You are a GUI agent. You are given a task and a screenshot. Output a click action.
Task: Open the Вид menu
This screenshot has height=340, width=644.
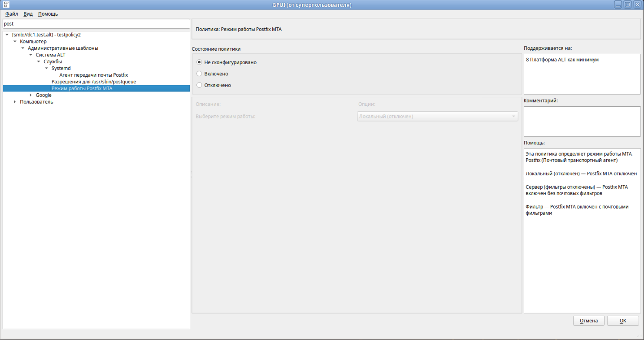28,14
